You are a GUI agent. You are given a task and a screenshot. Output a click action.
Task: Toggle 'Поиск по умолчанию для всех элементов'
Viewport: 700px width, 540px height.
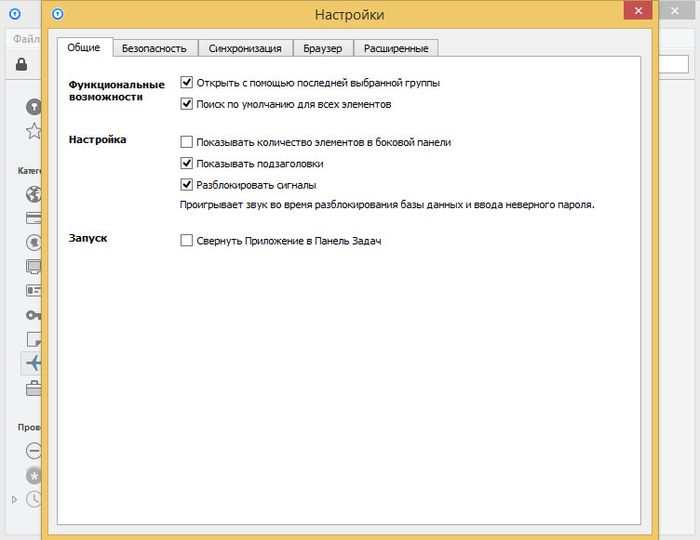coord(186,104)
